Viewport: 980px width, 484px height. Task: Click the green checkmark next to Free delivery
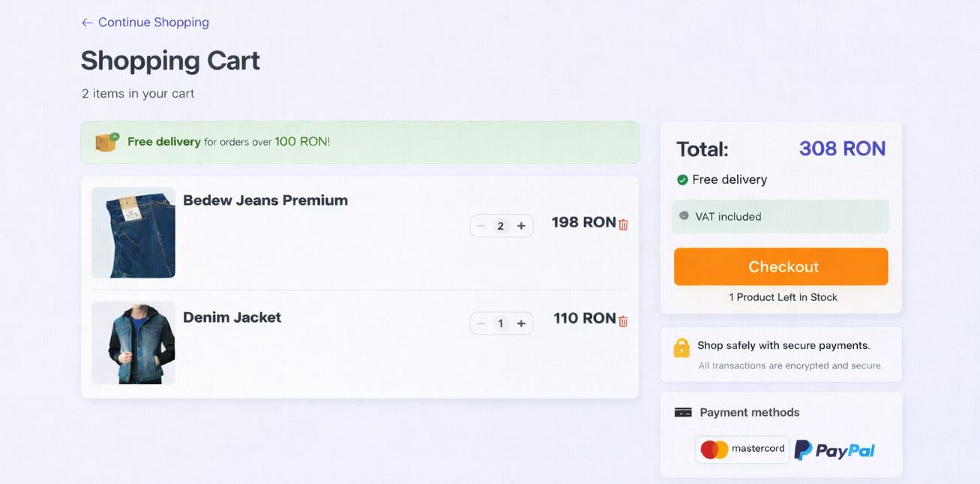(x=682, y=179)
